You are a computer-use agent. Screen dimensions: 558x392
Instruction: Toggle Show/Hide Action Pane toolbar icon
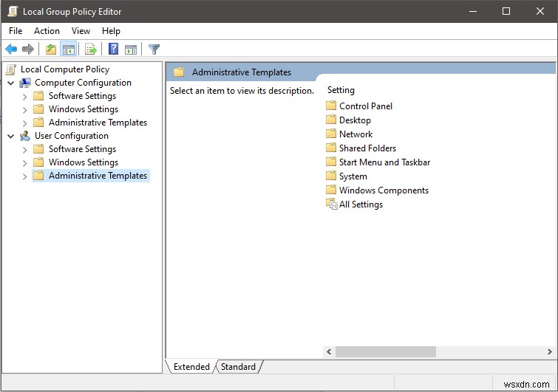131,49
